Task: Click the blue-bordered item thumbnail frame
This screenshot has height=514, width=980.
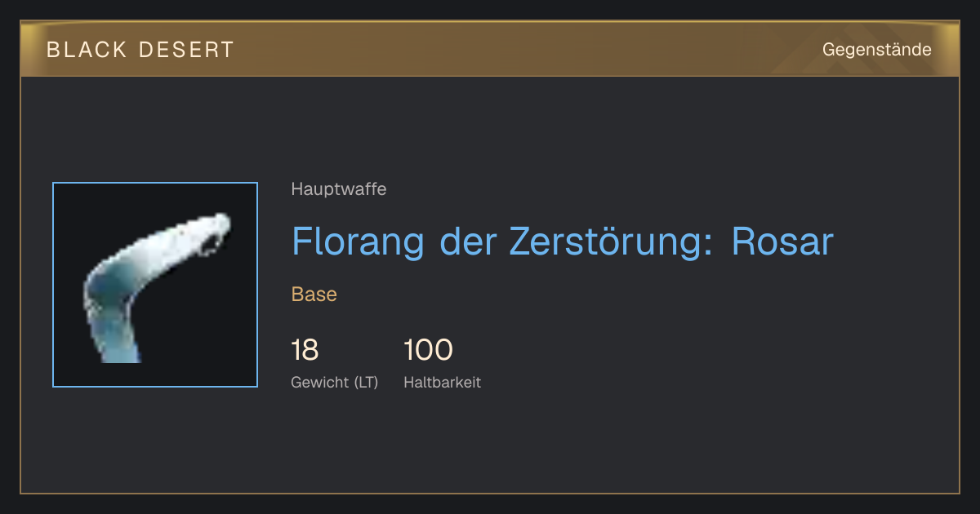Action: (x=155, y=285)
